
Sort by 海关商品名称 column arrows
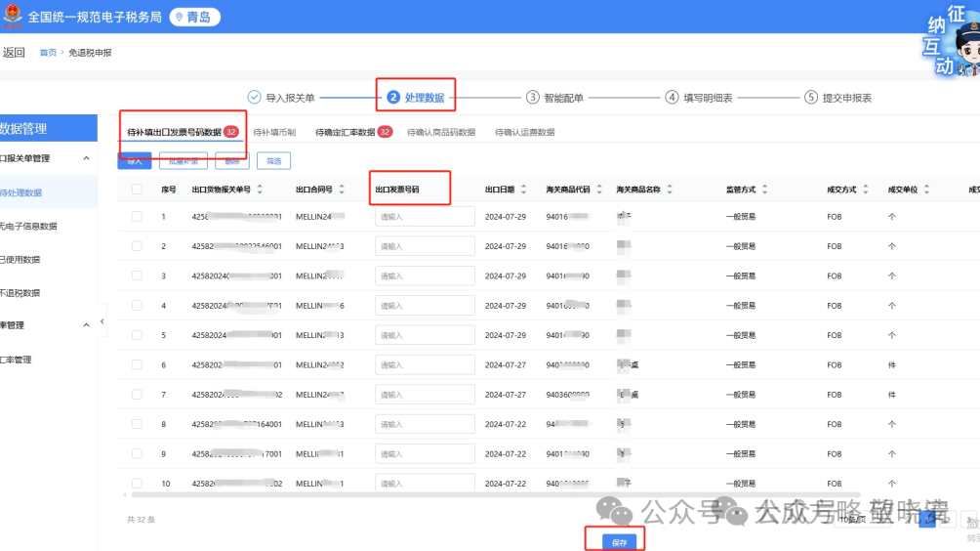tap(670, 189)
